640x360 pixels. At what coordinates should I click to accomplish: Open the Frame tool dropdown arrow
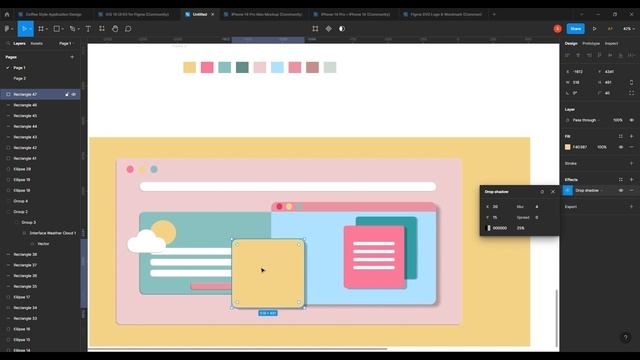tap(47, 29)
